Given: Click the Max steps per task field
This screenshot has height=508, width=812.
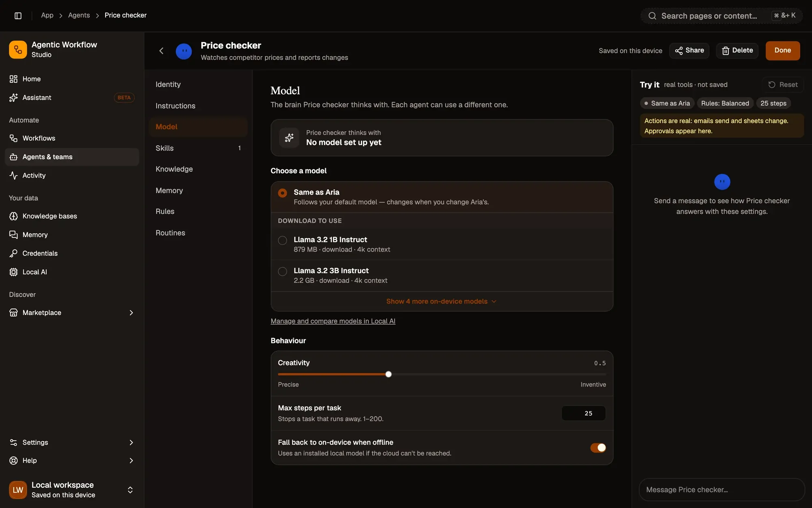Looking at the screenshot, I should (x=583, y=413).
